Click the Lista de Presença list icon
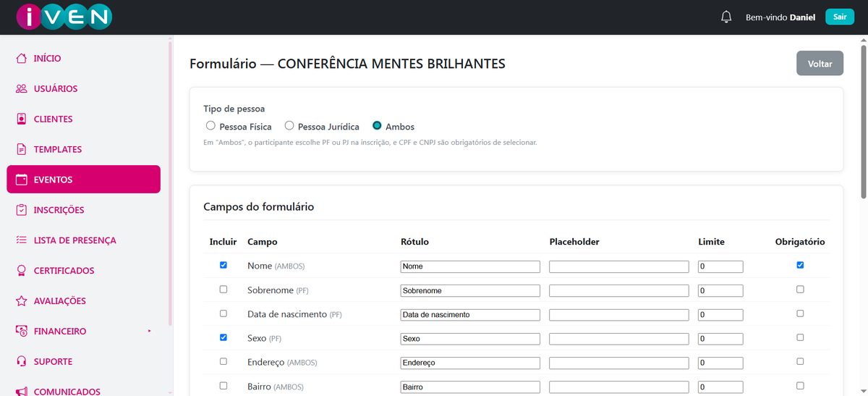This screenshot has height=396, width=868. point(21,240)
